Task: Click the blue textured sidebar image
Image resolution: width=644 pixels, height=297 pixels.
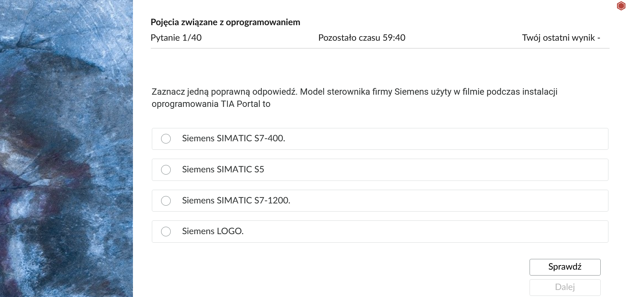Action: (x=67, y=148)
